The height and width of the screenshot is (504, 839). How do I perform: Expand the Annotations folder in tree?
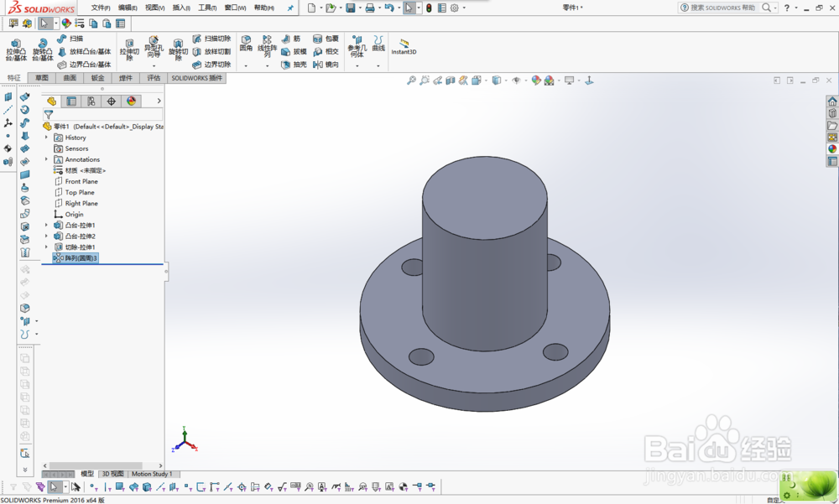pos(46,159)
